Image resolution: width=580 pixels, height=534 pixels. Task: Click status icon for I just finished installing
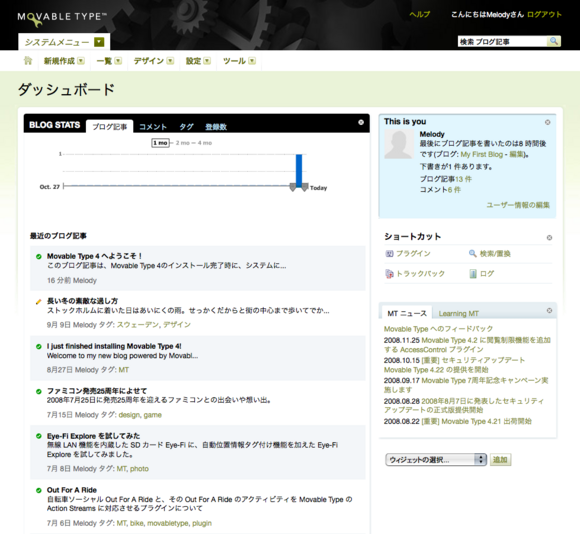click(38, 347)
